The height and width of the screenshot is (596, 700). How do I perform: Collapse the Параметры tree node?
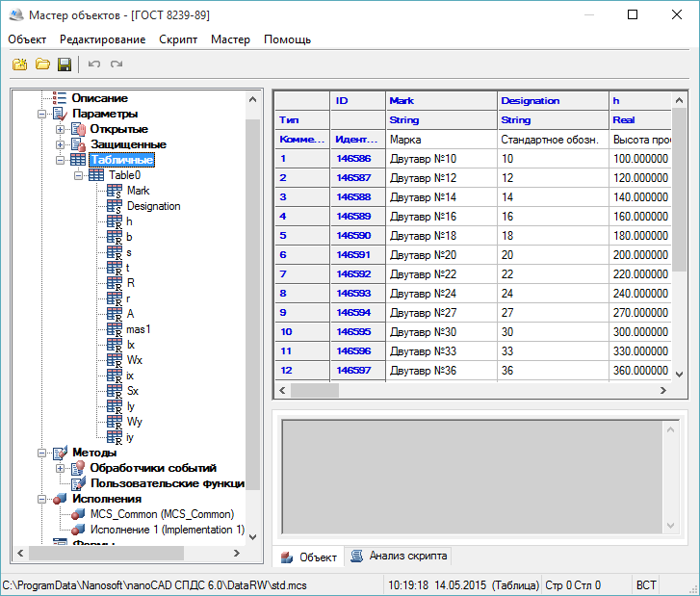pyautogui.click(x=42, y=114)
